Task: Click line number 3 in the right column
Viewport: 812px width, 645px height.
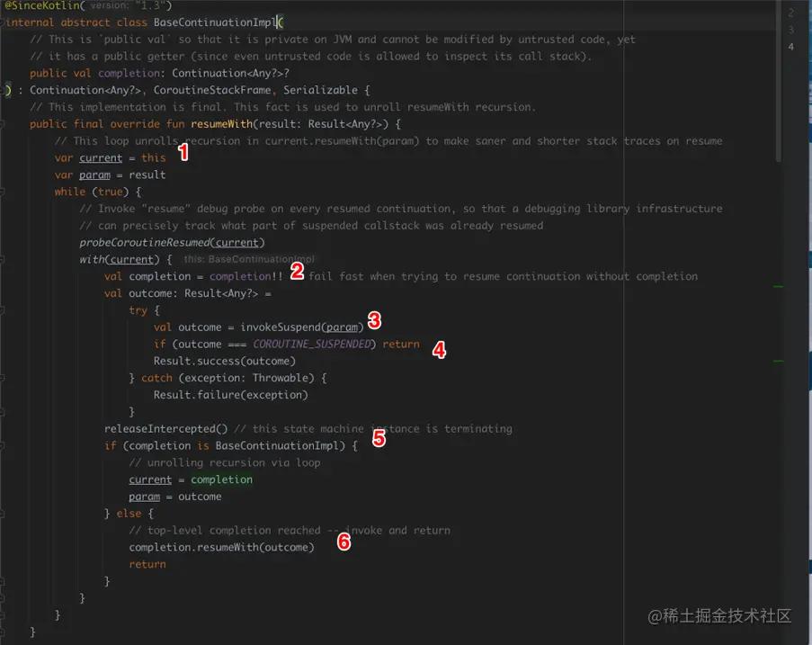Action: [x=790, y=28]
